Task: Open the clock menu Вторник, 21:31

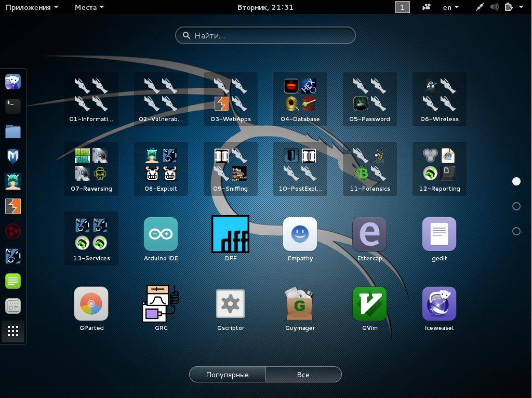Action: 265,7
